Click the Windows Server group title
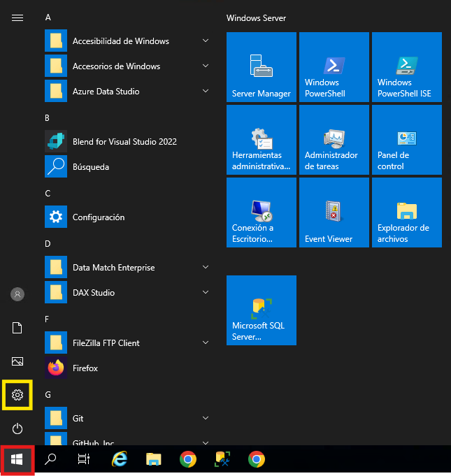 click(x=256, y=18)
